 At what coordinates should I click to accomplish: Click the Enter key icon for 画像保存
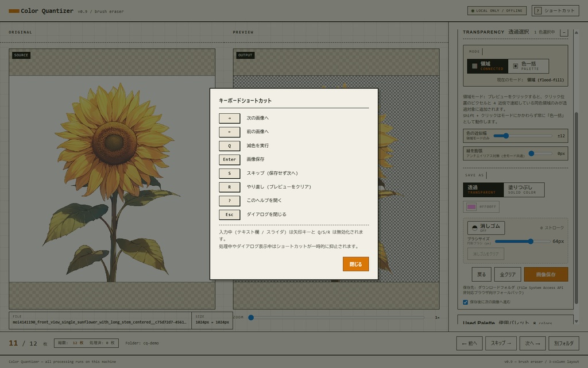(x=230, y=159)
